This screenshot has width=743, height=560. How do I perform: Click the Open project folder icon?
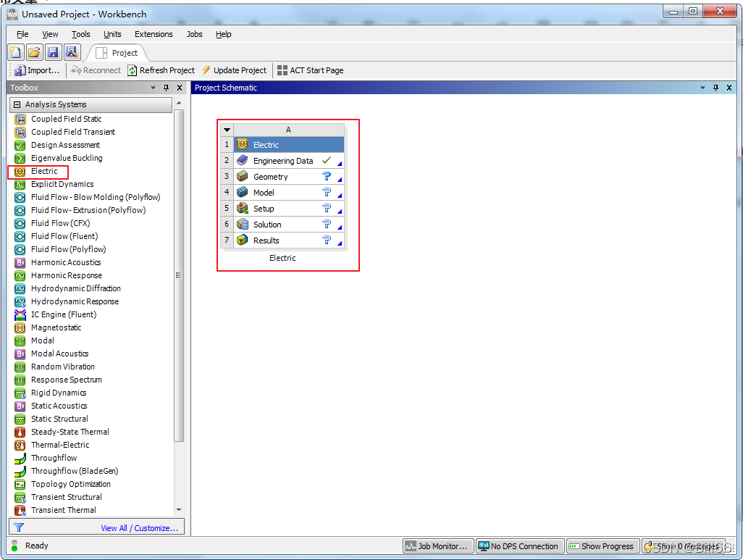[35, 52]
